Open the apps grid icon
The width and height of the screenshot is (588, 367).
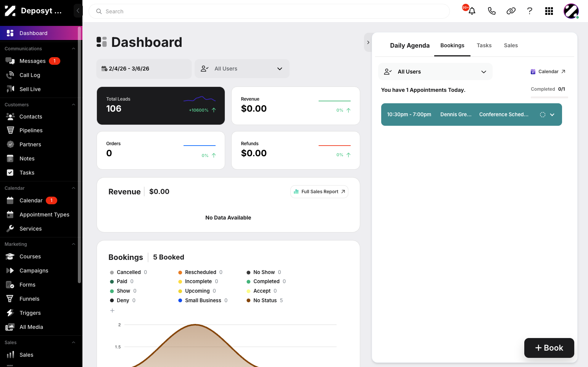pyautogui.click(x=549, y=11)
